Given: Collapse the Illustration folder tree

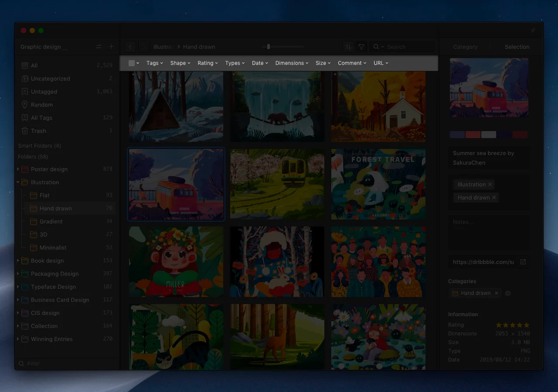Looking at the screenshot, I should click(18, 182).
